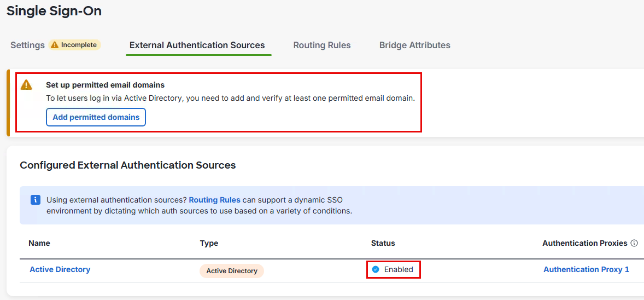
Task: Click the blue checkmark icon next to Enabled
Action: tap(376, 269)
